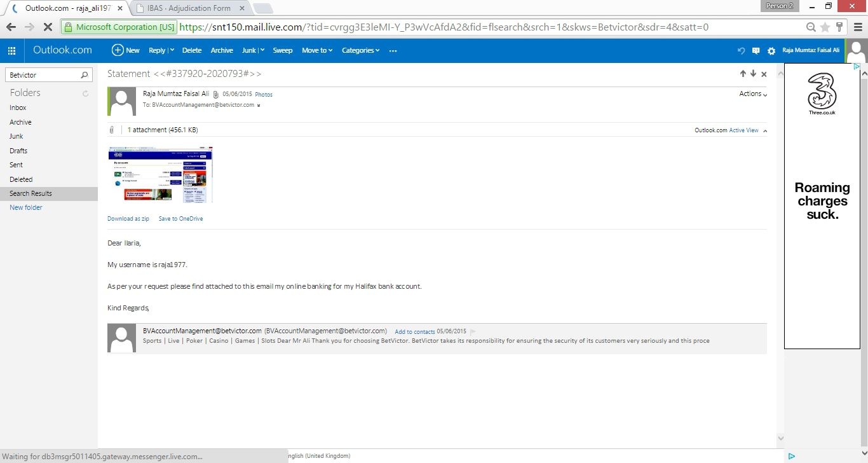Open the Junk options dropdown arrow
Viewport: 868px width, 463px height.
click(262, 51)
